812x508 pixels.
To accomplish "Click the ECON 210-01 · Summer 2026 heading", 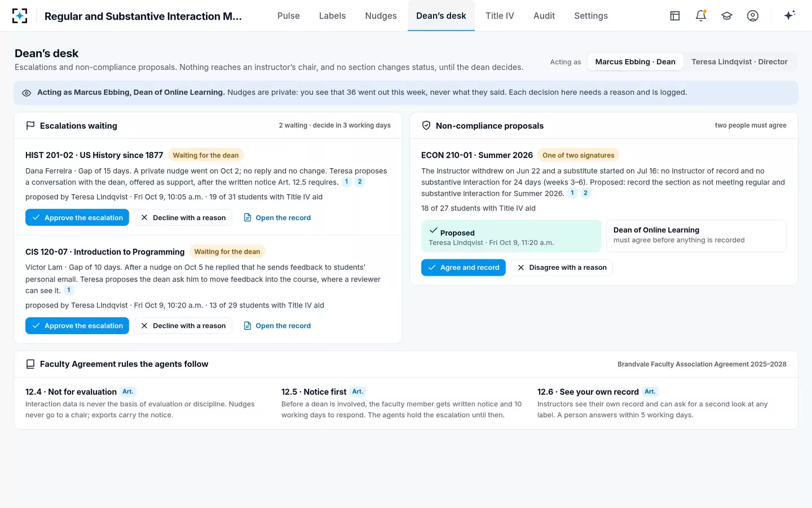I will click(477, 155).
